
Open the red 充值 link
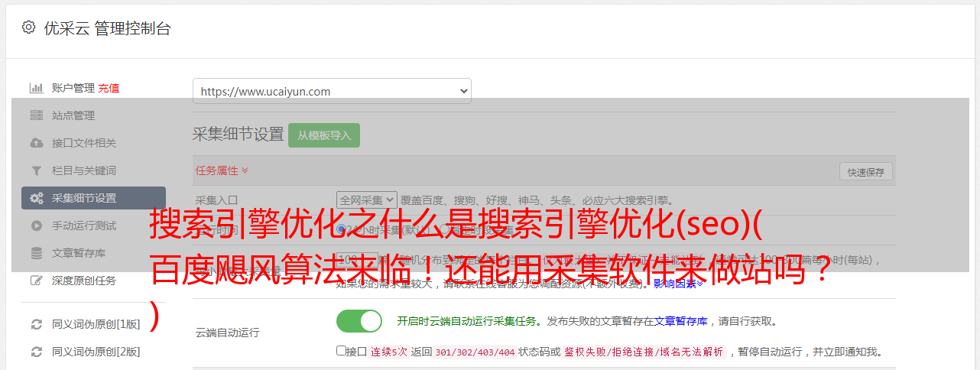pos(109,88)
